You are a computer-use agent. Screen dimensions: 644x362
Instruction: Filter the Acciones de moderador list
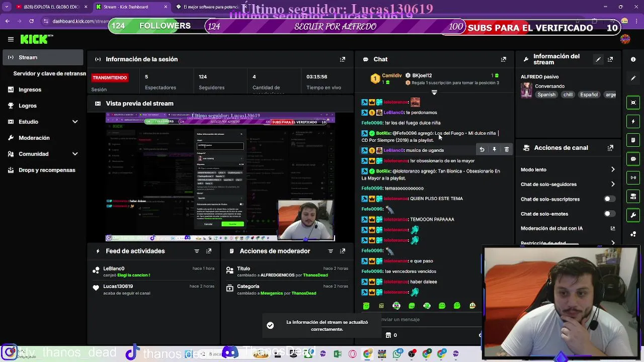coord(331,251)
